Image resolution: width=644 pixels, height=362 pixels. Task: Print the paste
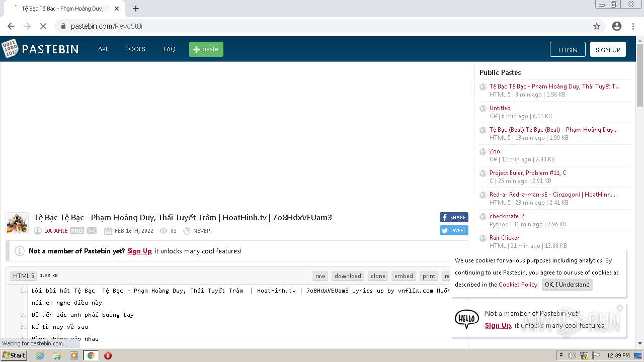point(429,276)
